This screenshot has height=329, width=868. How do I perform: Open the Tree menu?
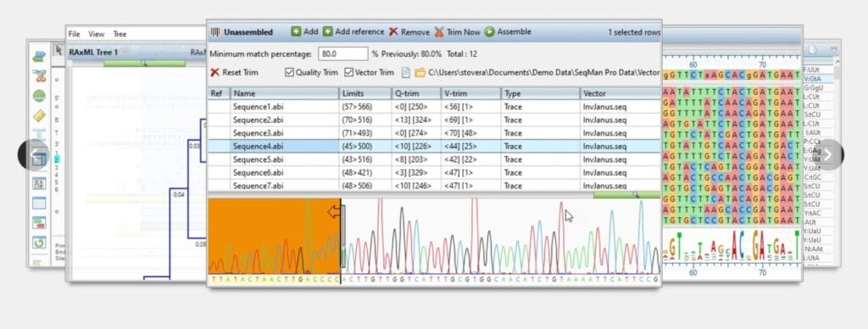[x=120, y=34]
